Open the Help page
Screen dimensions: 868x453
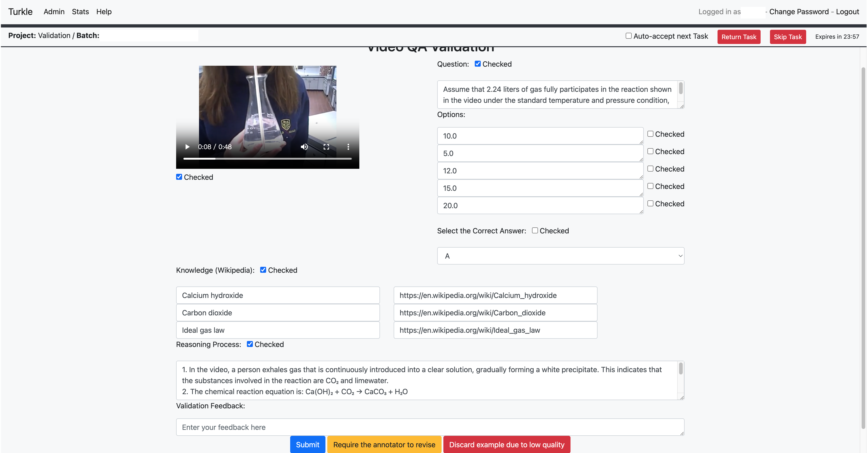coord(104,12)
